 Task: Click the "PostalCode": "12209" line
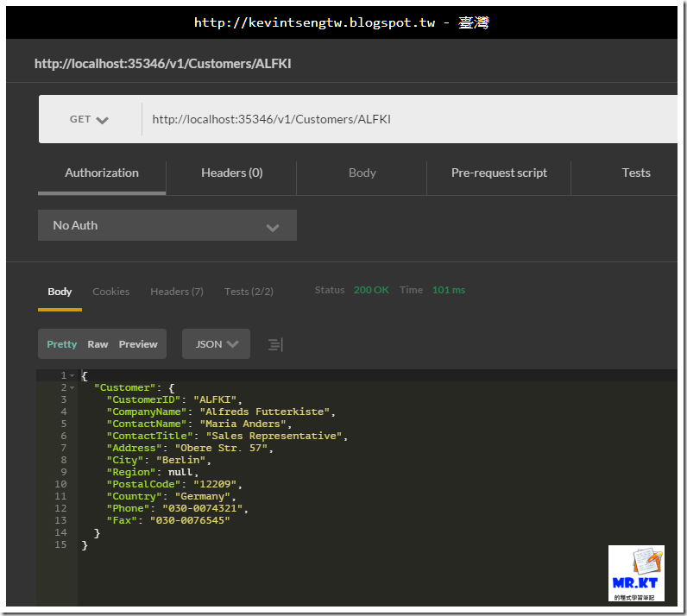click(174, 484)
